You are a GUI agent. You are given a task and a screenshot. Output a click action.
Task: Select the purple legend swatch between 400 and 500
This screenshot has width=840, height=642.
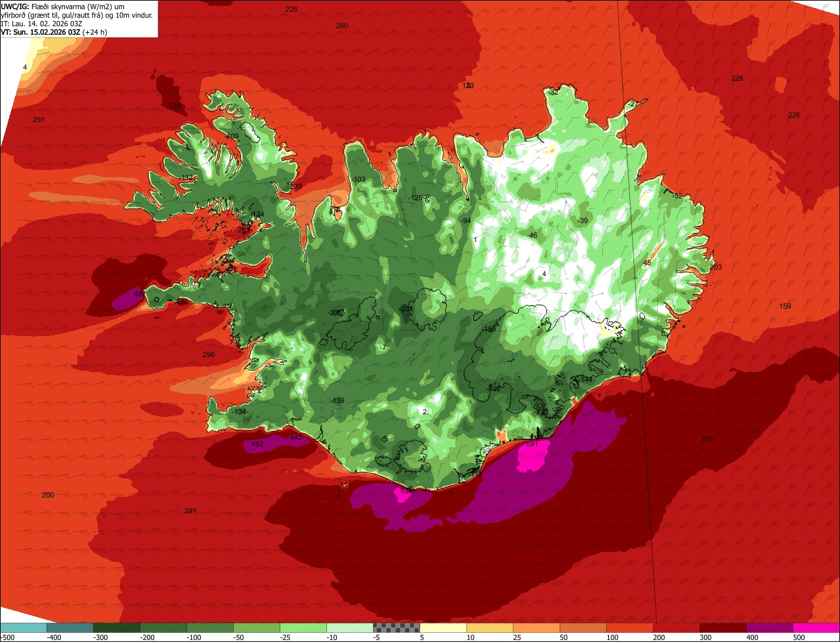(x=770, y=628)
